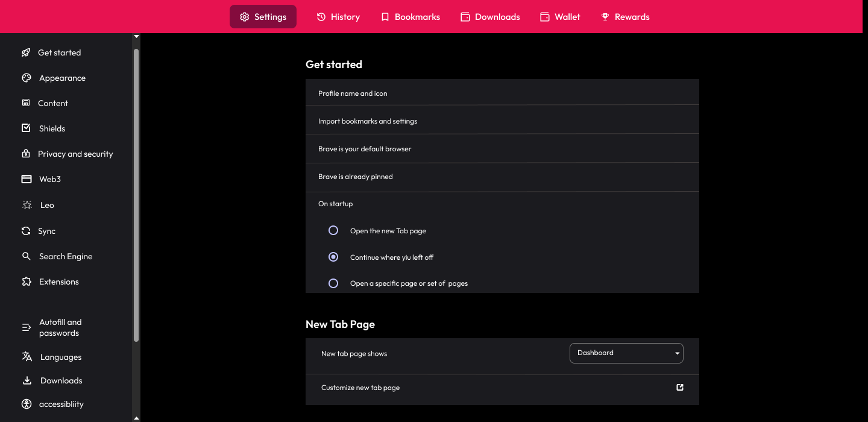Viewport: 868px width, 422px height.
Task: Open the New tab page shows dropdown
Action: [x=626, y=353]
